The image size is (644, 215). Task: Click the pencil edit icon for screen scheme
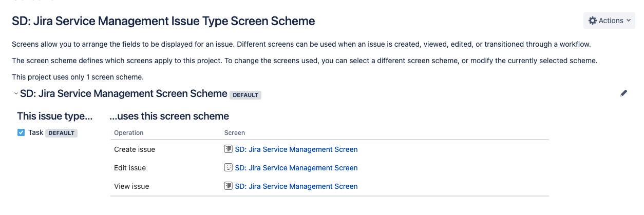tap(624, 93)
